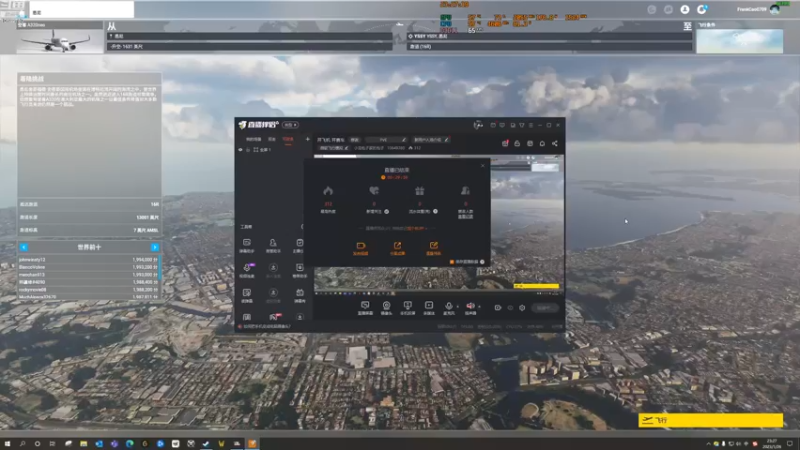The height and width of the screenshot is (450, 800).
Task: Click the share icon in streaming toolbar
Action: pos(555,143)
